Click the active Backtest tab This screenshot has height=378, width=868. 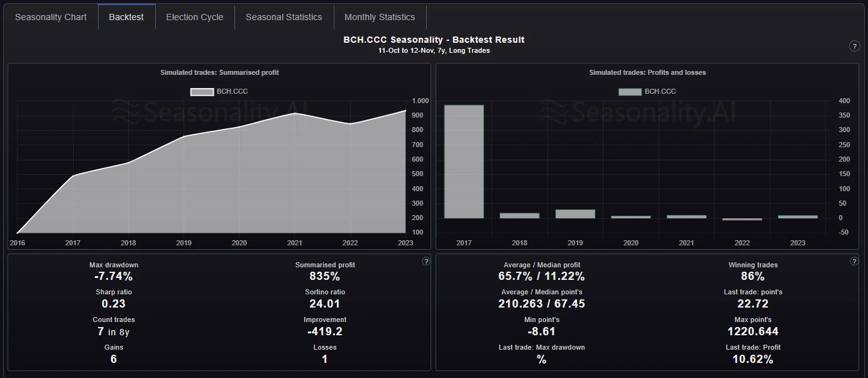pos(126,17)
